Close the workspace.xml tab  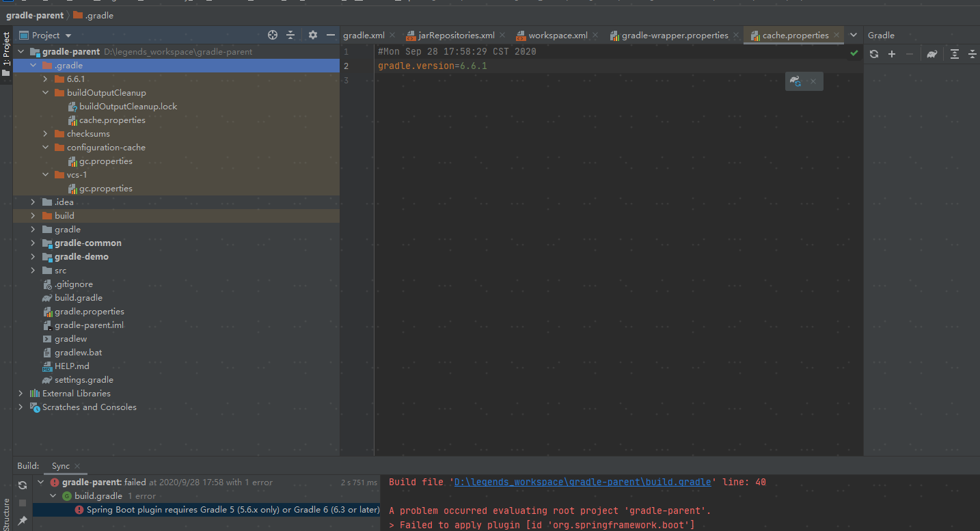coord(595,35)
